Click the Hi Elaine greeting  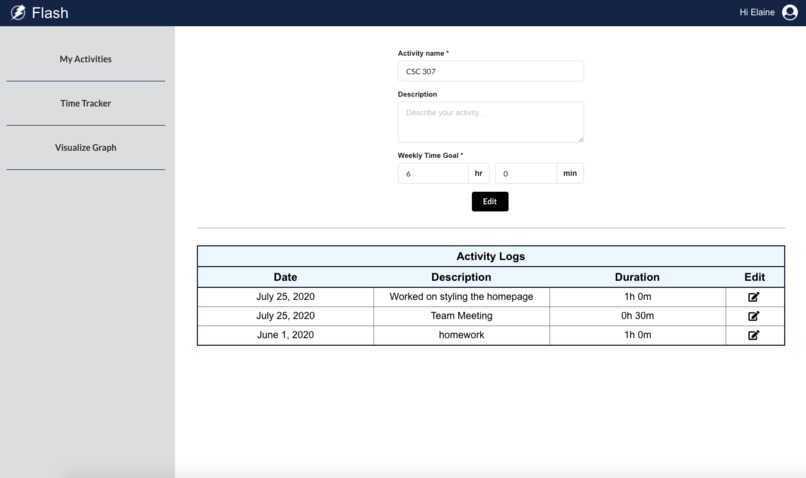point(757,12)
